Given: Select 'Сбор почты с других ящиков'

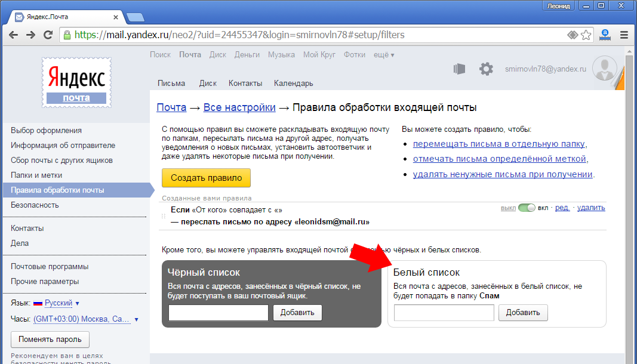Looking at the screenshot, I should tap(61, 161).
